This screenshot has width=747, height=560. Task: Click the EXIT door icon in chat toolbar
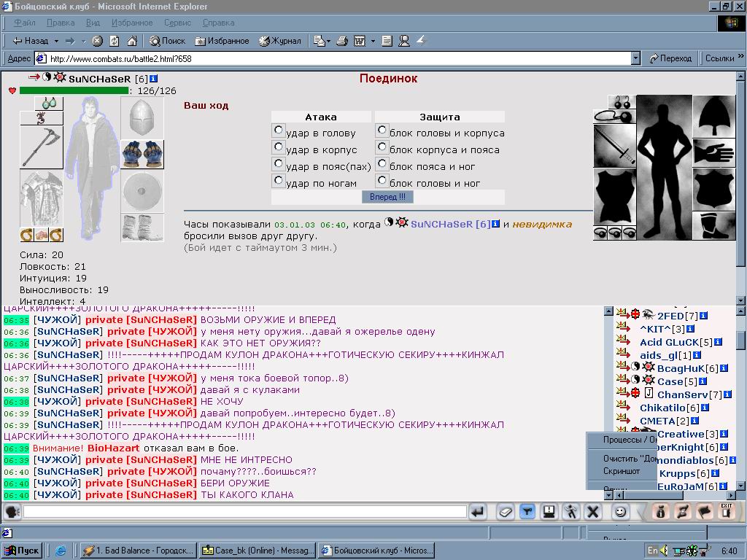[726, 512]
